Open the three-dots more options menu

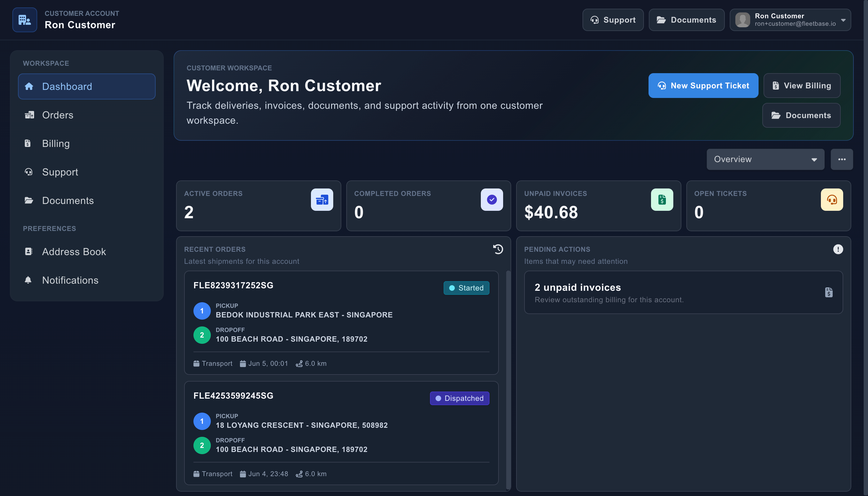842,159
